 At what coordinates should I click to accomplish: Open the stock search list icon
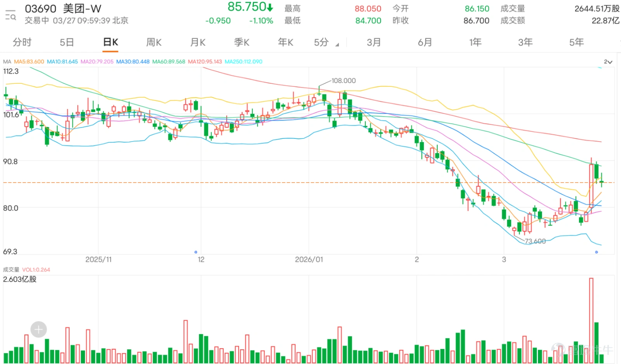pos(10,15)
